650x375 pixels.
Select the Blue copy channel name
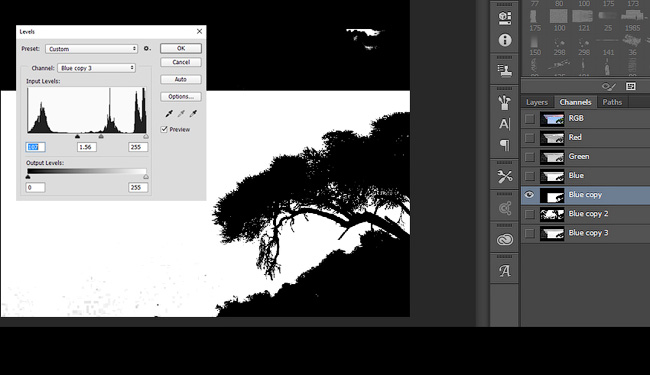tap(585, 195)
